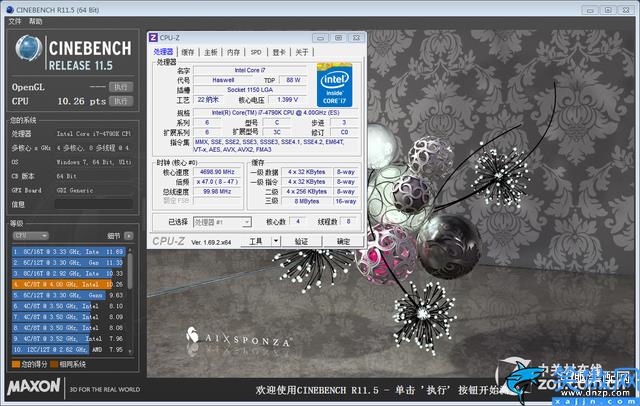Click the MAXON logo
Image resolution: width=640 pixels, height=406 pixels.
click(34, 387)
